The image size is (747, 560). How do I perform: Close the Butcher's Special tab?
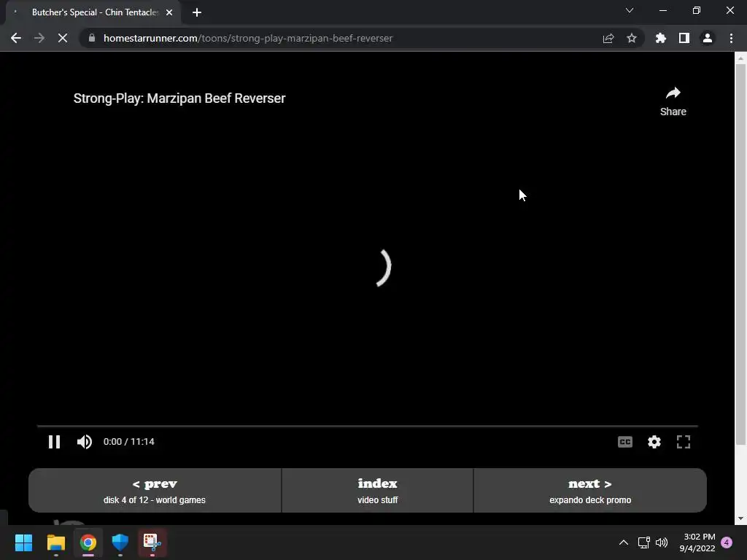coord(169,12)
